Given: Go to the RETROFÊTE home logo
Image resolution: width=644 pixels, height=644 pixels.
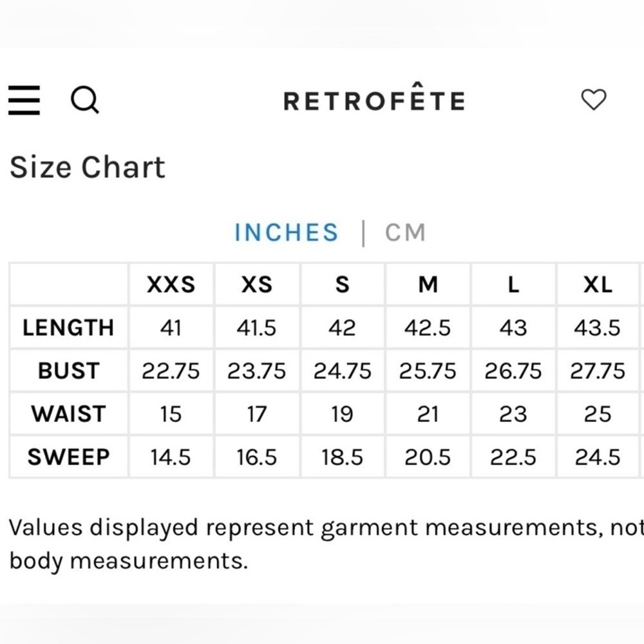Looking at the screenshot, I should pyautogui.click(x=374, y=101).
